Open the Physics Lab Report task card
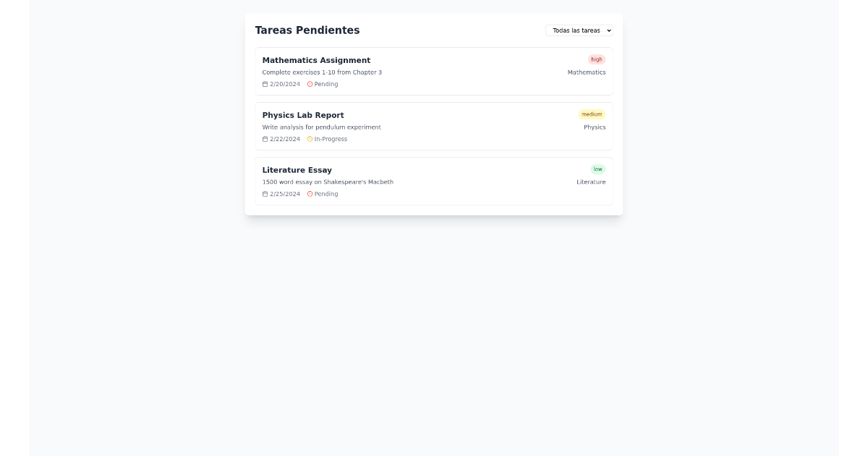This screenshot has height=456, width=868. pos(434,126)
